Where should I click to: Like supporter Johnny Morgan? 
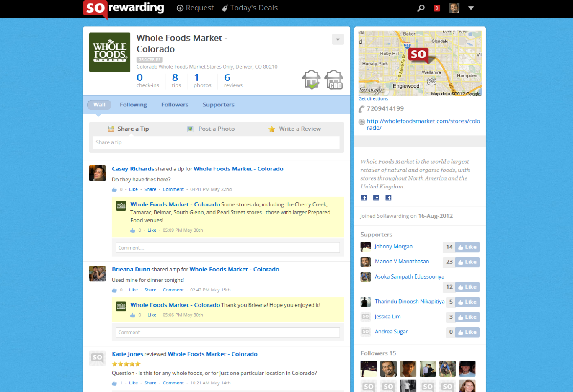467,247
